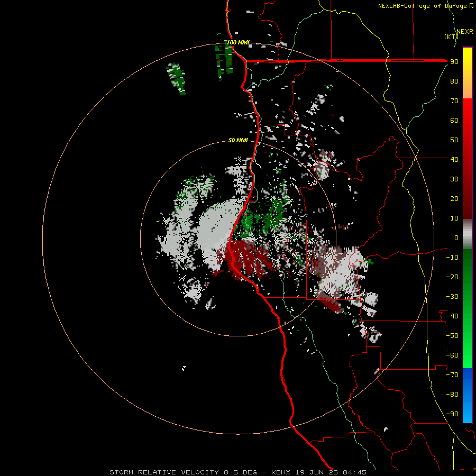This screenshot has height=476, width=476.
Task: Click the [KT] units label
Action: coord(451,36)
